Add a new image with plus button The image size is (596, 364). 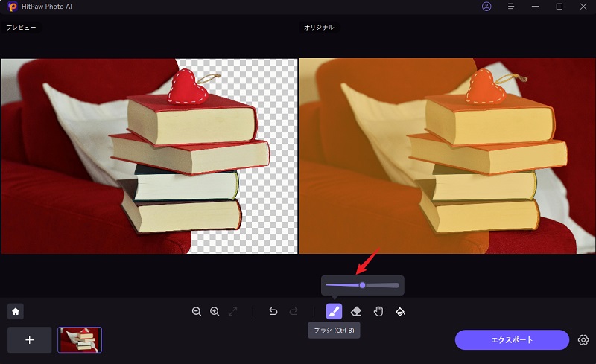(x=30, y=339)
